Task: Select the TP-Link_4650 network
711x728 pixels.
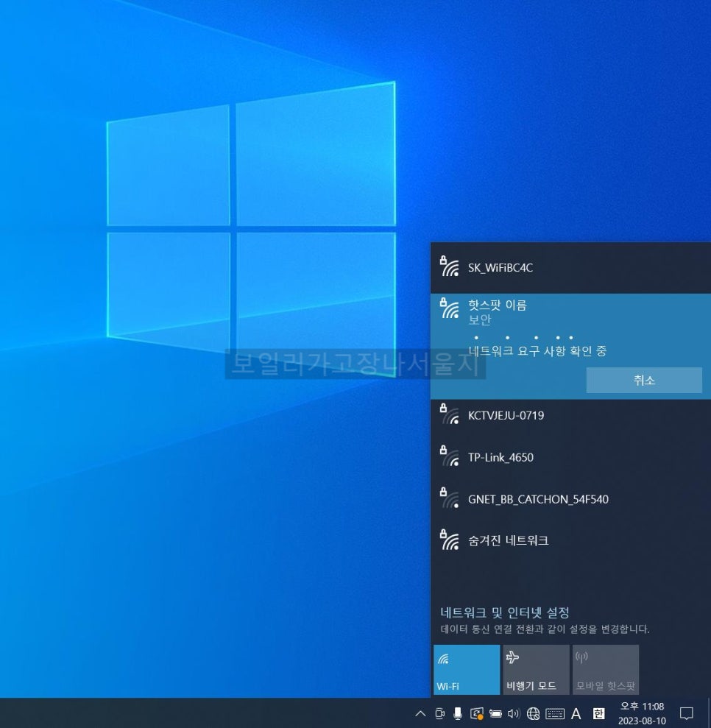Action: coord(571,457)
